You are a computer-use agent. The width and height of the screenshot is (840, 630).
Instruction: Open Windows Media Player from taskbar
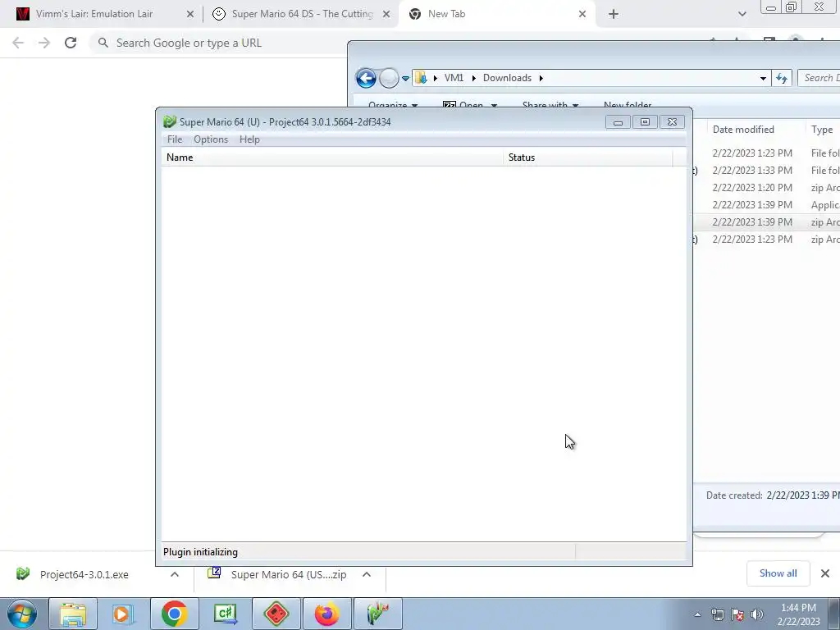(124, 614)
